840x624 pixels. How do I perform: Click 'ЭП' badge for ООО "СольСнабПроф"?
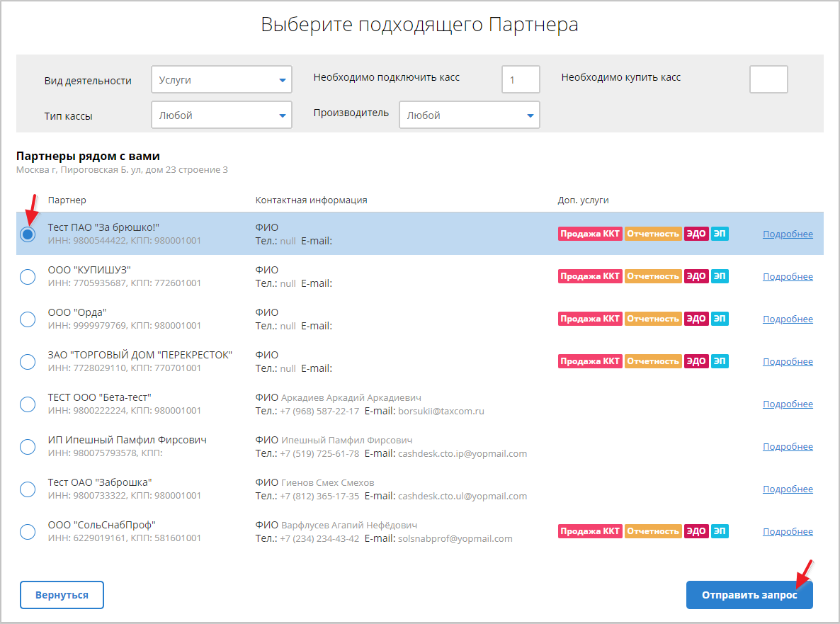[x=720, y=531]
